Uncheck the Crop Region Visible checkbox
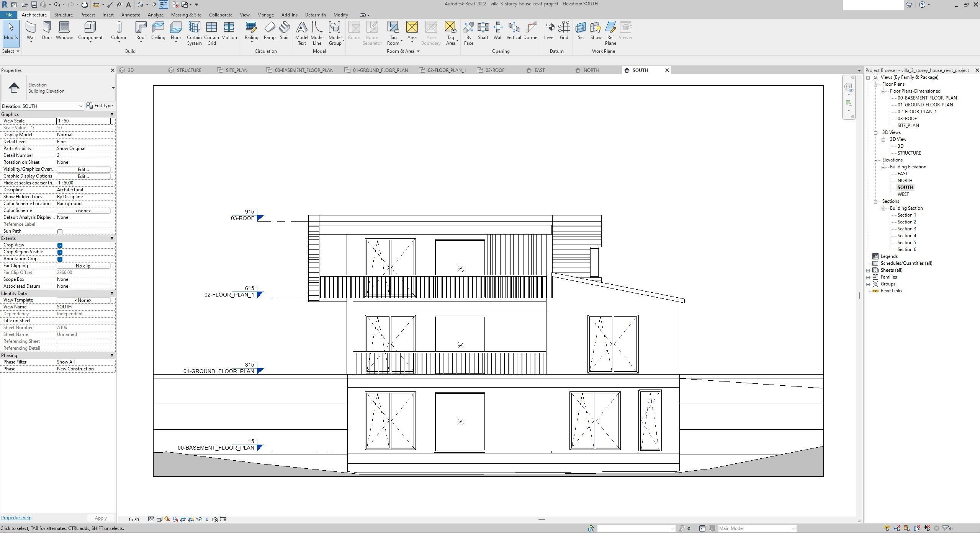Image resolution: width=980 pixels, height=533 pixels. point(60,252)
